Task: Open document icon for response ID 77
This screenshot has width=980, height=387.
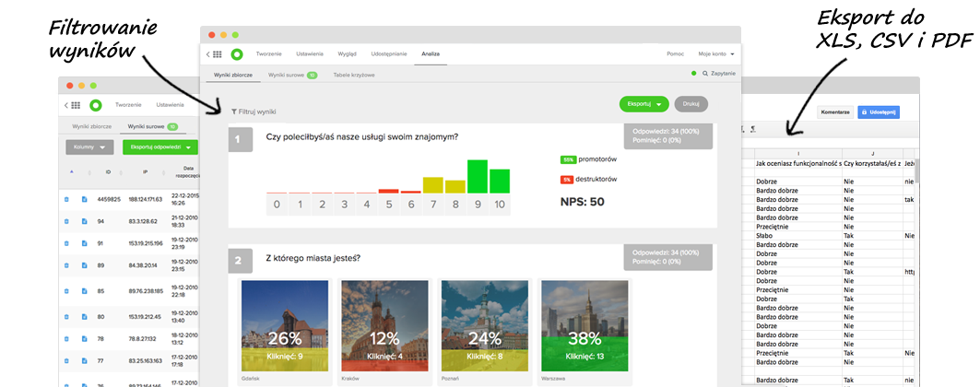Action: [x=84, y=360]
